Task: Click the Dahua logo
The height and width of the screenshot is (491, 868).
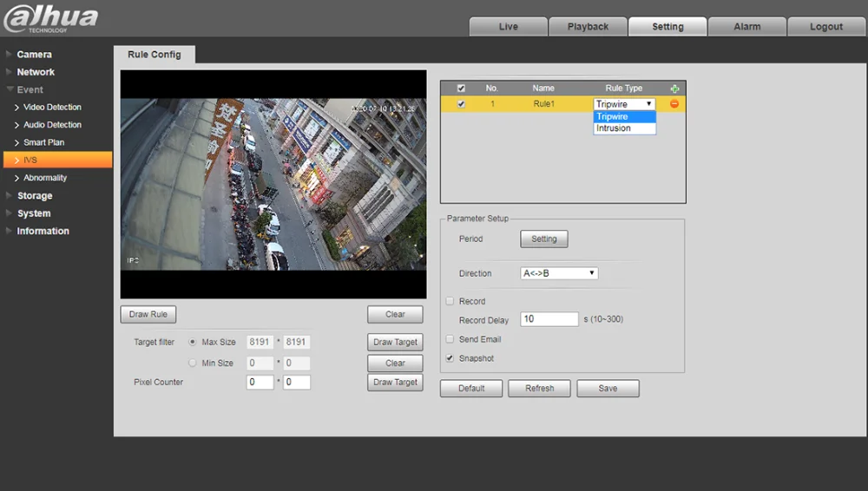Action: [x=50, y=18]
